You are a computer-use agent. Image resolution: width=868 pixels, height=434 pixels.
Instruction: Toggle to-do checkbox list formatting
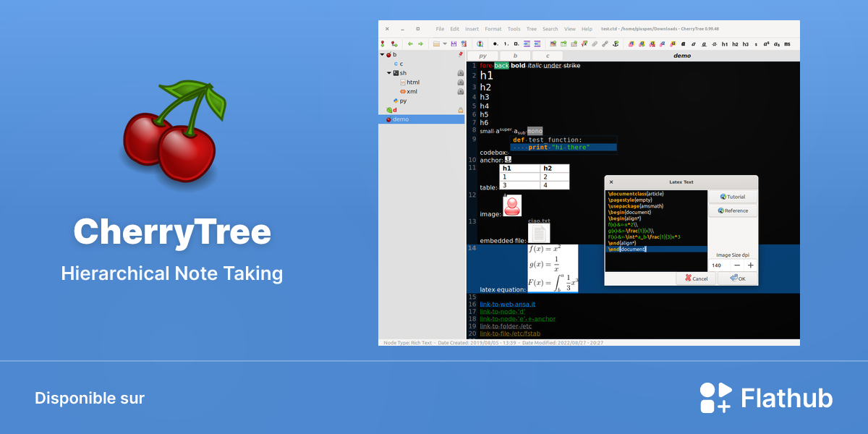516,43
